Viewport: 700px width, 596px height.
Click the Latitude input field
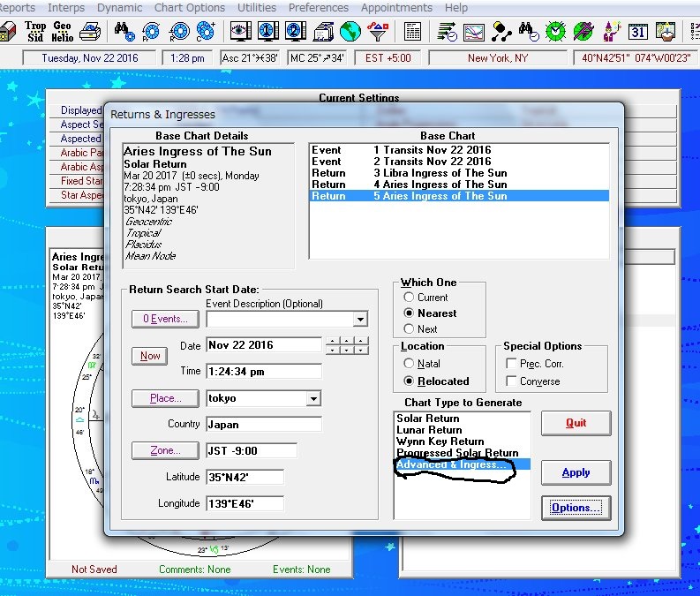pyautogui.click(x=245, y=478)
